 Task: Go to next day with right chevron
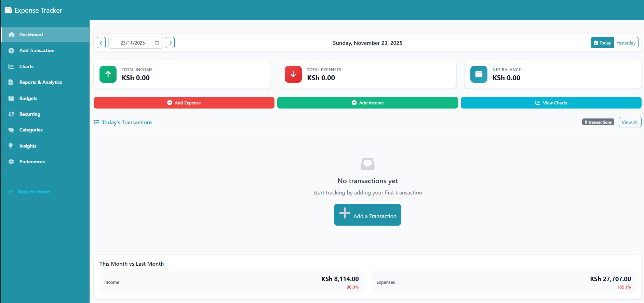pos(170,43)
